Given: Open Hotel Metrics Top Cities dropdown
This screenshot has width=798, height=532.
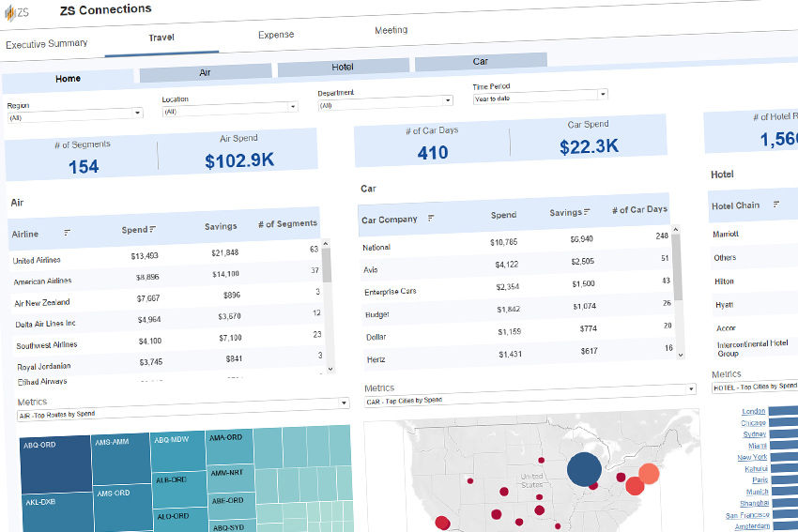Looking at the screenshot, I should click(754, 388).
